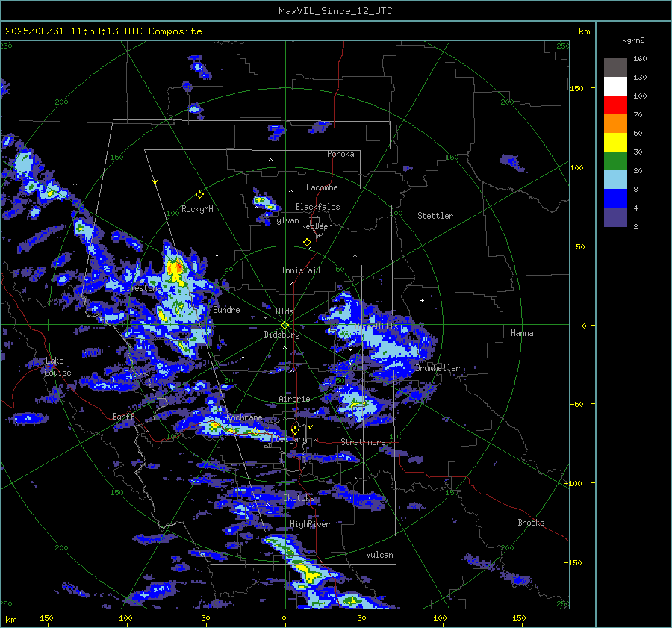This screenshot has width=672, height=628.
Task: Click the Cochrane label
Action: tap(244, 417)
